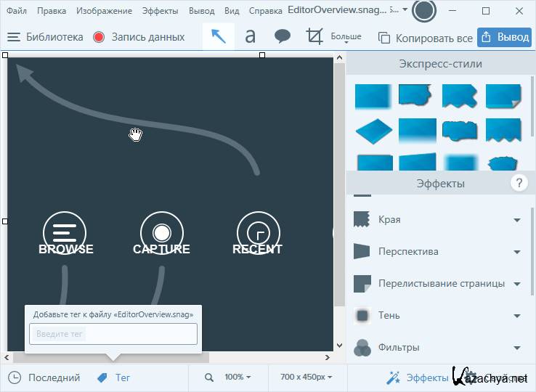Open the Файл menu
Viewport: 536px width, 392px height.
pyautogui.click(x=17, y=11)
